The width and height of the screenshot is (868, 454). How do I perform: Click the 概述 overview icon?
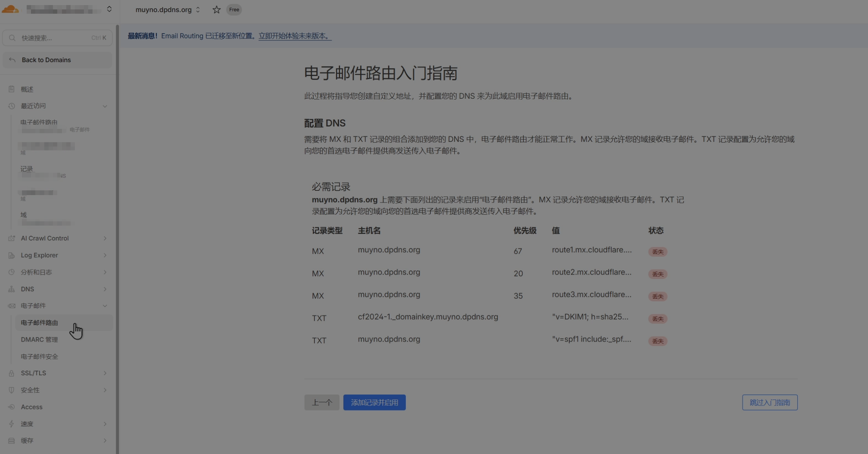11,89
